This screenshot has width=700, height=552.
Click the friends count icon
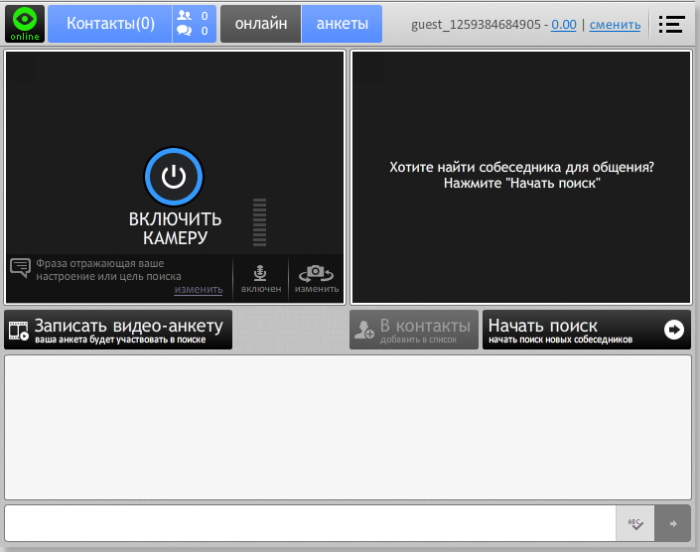pyautogui.click(x=184, y=16)
